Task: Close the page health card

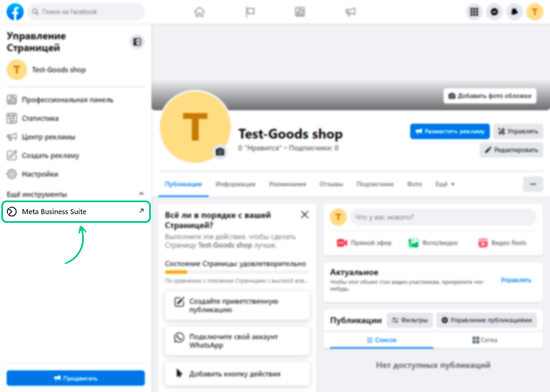Action: (x=305, y=215)
